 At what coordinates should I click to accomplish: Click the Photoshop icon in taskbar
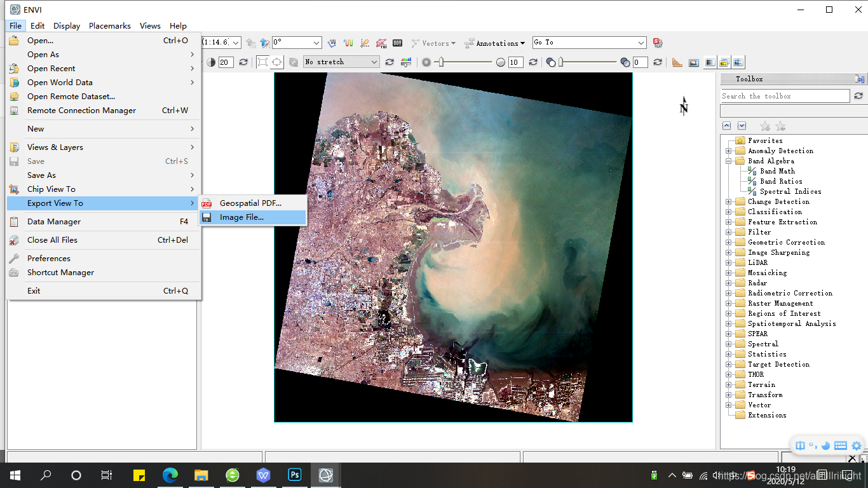point(295,475)
